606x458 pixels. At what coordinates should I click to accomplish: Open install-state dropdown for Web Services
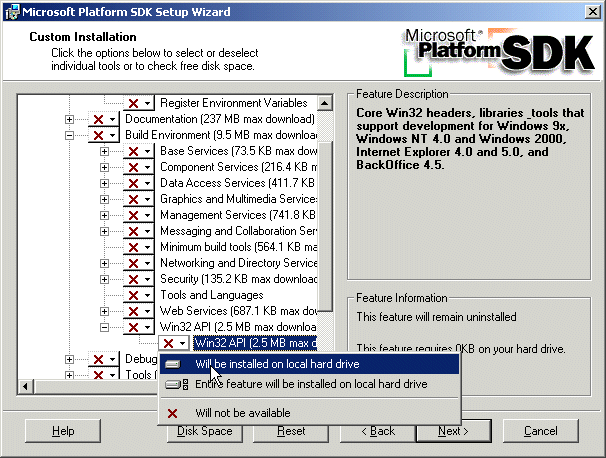[x=139, y=312]
